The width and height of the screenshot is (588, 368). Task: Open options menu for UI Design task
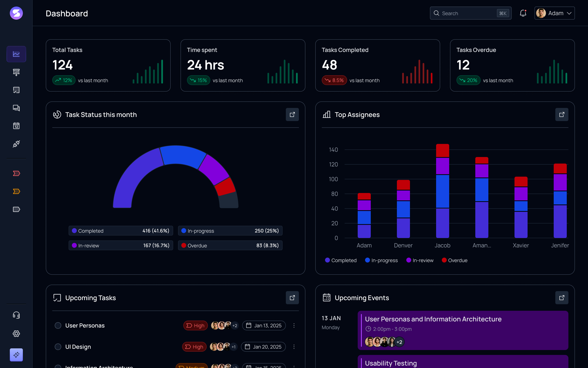coord(294,347)
